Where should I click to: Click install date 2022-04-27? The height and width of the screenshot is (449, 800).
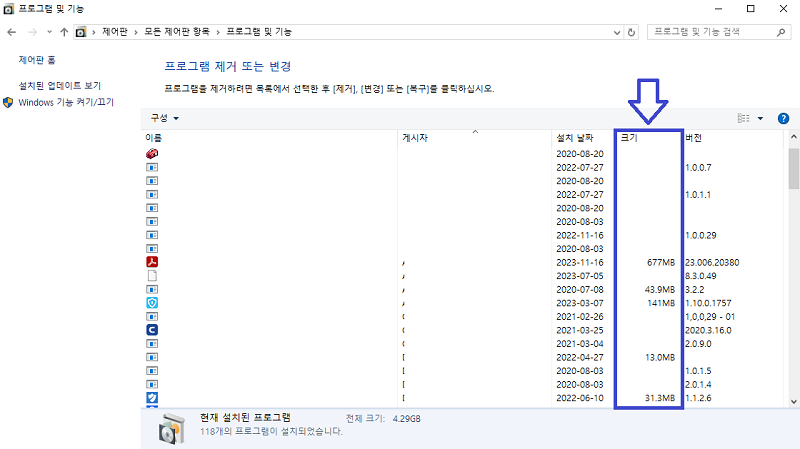[580, 357]
